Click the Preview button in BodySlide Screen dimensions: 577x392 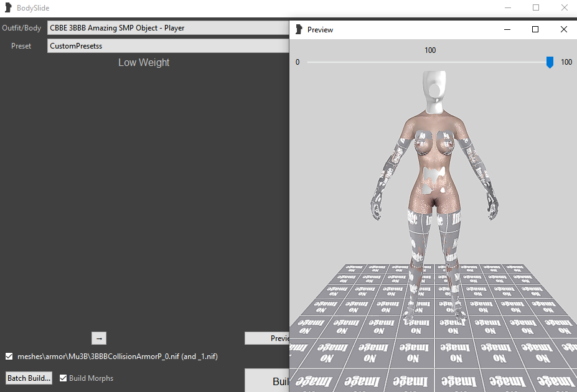267,338
